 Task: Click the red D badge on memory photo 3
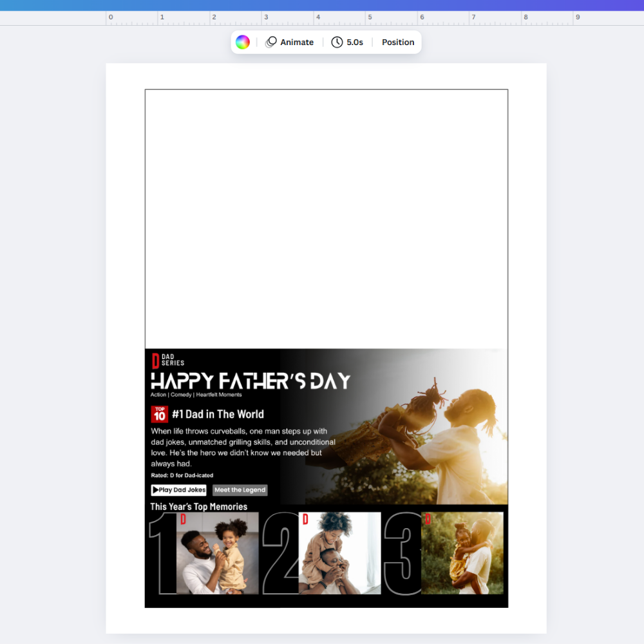tap(428, 519)
